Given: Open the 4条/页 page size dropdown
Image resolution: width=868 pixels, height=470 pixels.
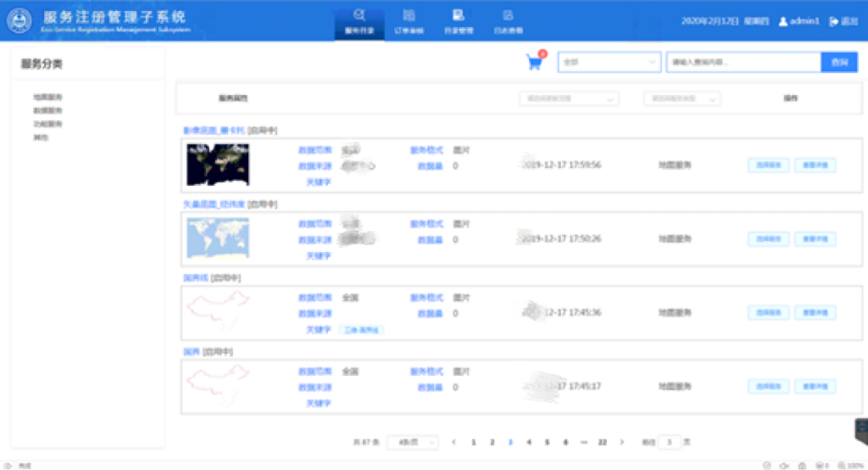Looking at the screenshot, I should pos(413,442).
